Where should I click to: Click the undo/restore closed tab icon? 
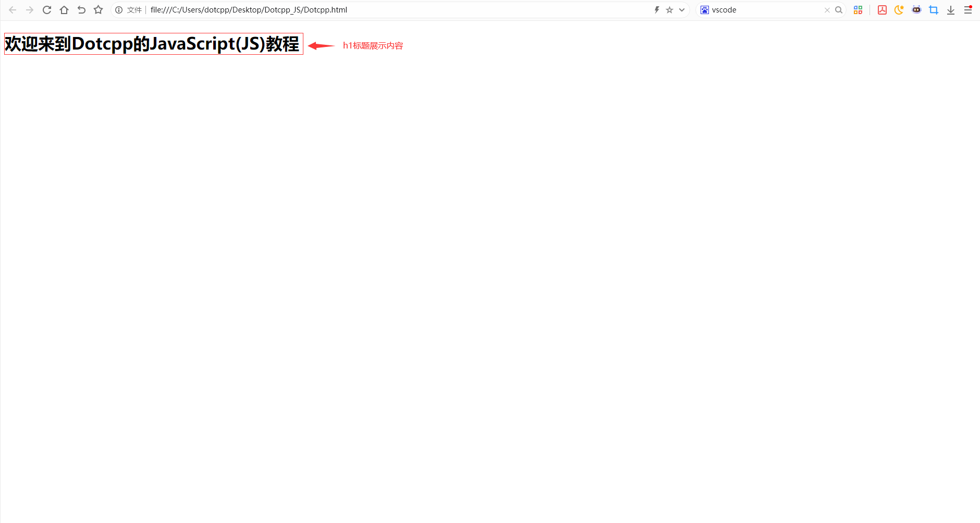tap(81, 10)
